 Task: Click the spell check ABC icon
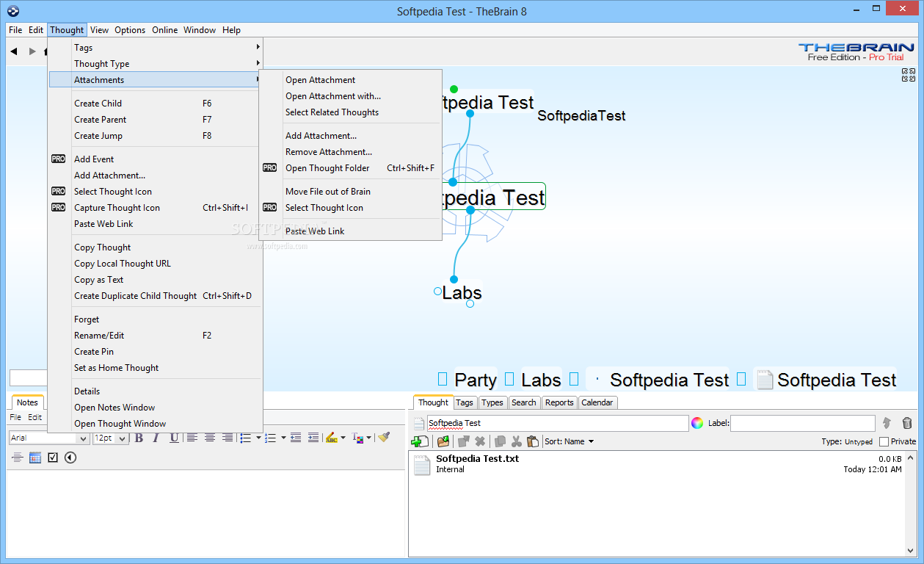coord(331,438)
